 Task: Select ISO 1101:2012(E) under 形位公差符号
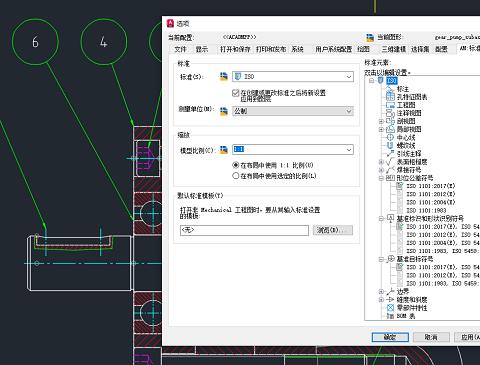431,194
